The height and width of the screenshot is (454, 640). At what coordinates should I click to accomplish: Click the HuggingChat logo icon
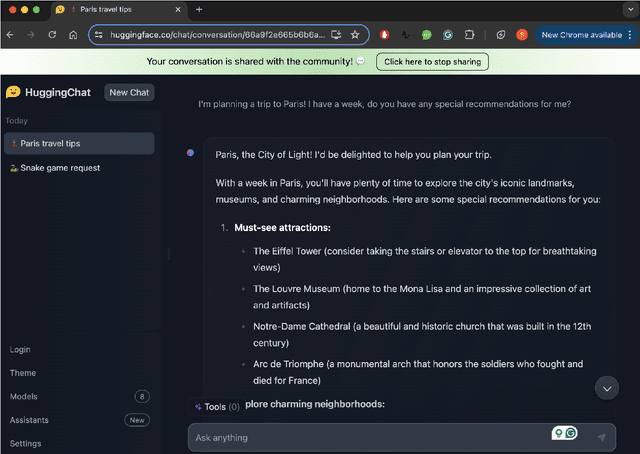tap(13, 92)
